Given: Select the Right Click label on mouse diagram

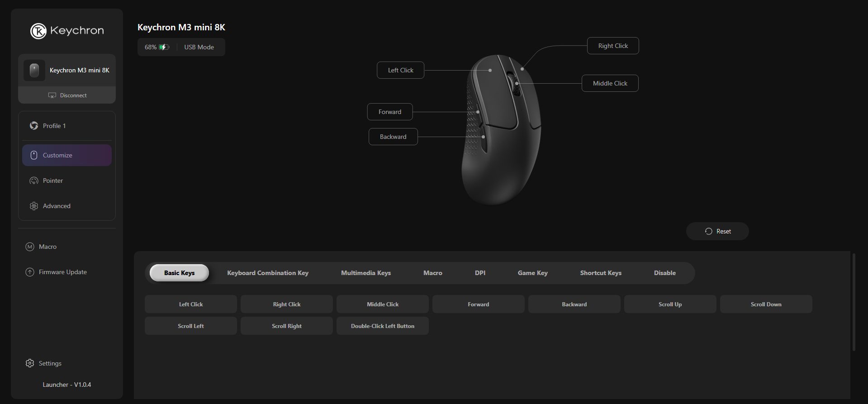Looking at the screenshot, I should pos(612,46).
